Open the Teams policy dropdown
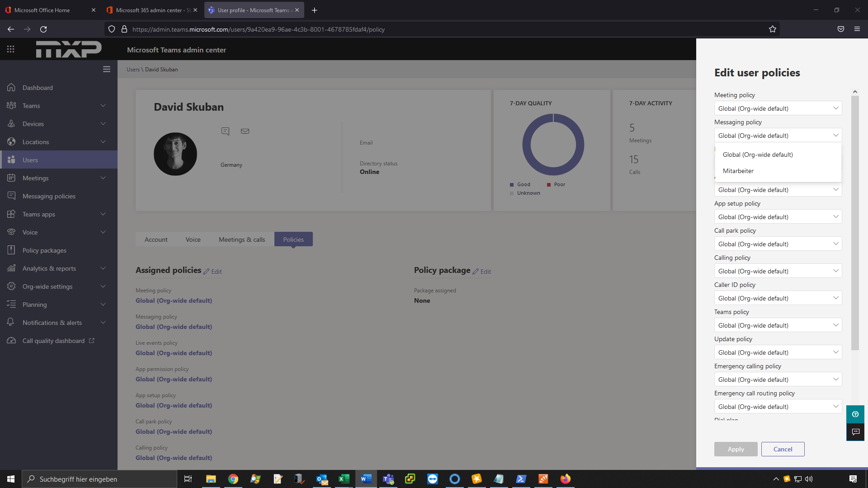 pyautogui.click(x=778, y=325)
